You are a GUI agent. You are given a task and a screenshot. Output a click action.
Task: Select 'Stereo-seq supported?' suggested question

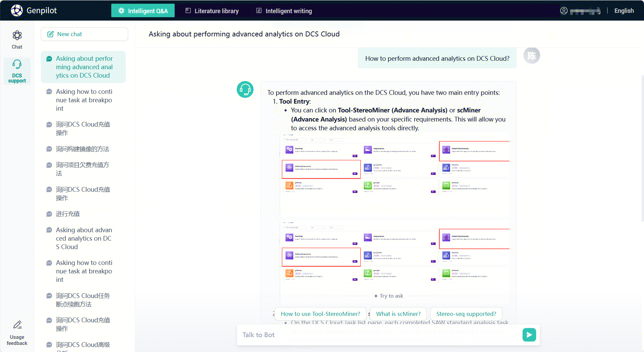pos(466,314)
